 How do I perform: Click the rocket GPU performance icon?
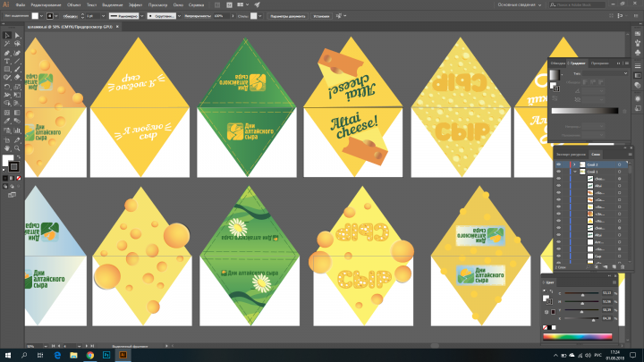click(x=257, y=5)
